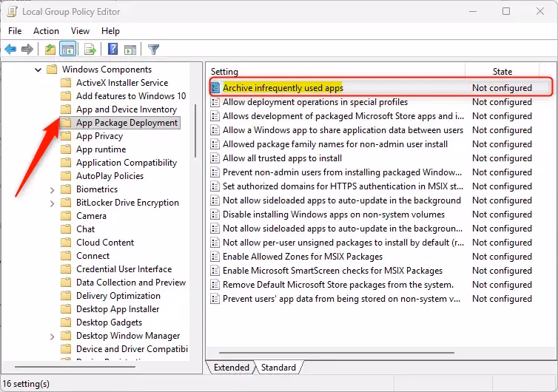This screenshot has height=392, width=558.
Task: Open the View menu
Action: (x=80, y=31)
